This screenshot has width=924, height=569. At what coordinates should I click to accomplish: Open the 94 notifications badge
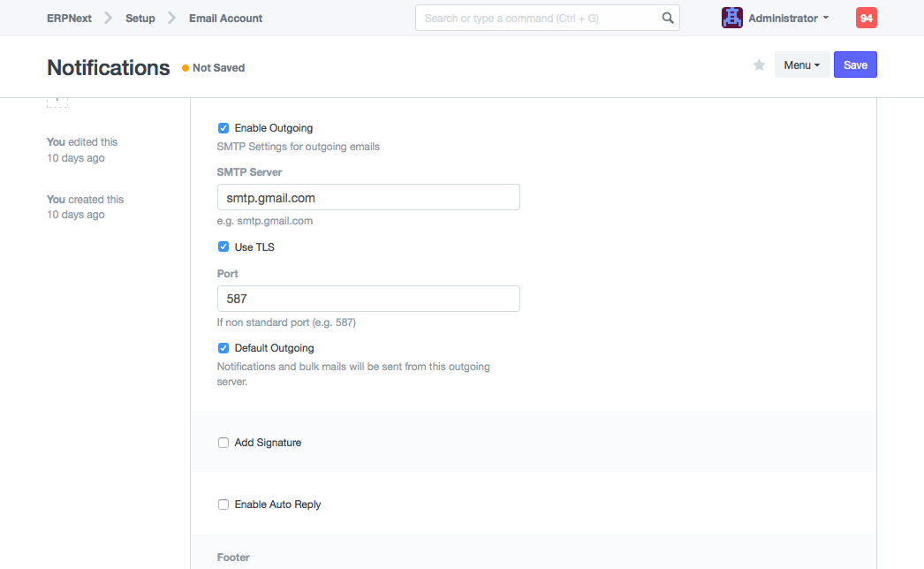tap(866, 18)
